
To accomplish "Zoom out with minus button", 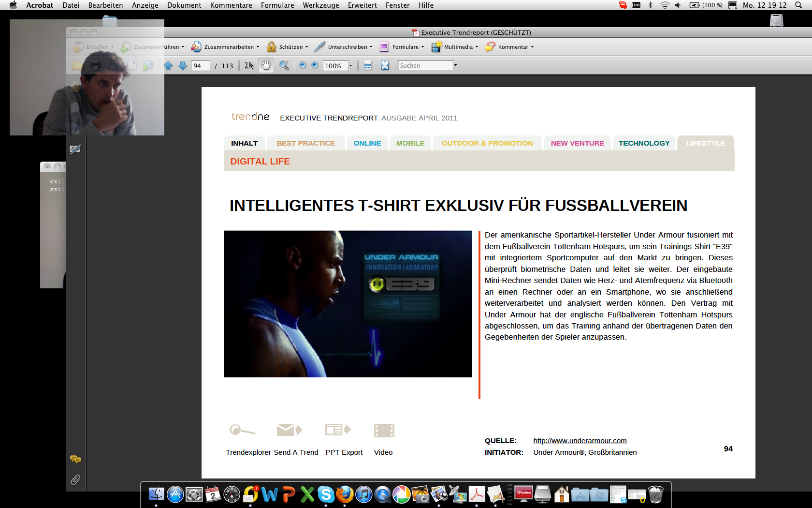I will point(303,65).
